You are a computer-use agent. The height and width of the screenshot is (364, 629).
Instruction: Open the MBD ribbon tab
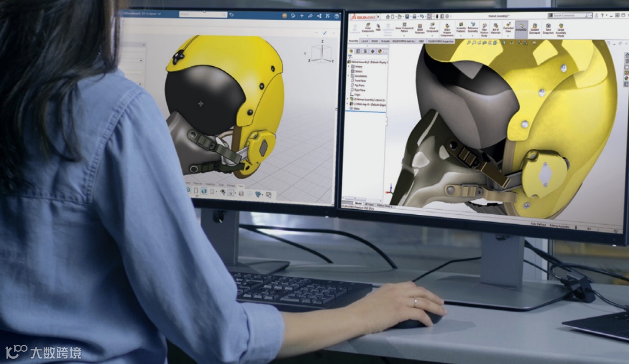pos(421,41)
